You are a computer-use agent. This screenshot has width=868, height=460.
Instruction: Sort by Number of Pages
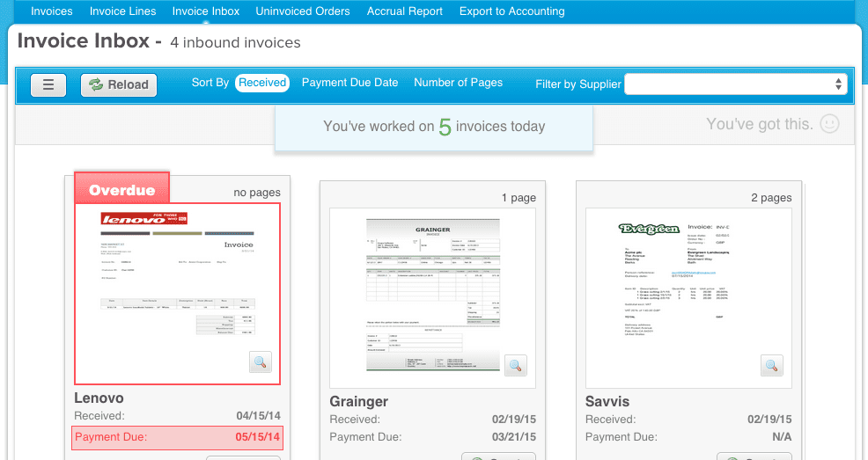click(459, 83)
